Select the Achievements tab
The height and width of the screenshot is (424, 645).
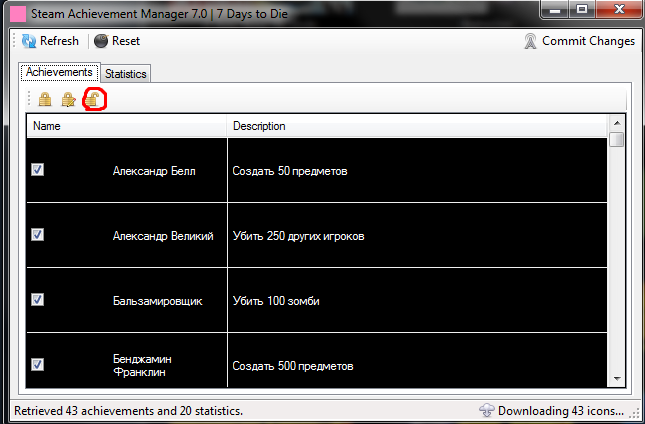pyautogui.click(x=59, y=72)
